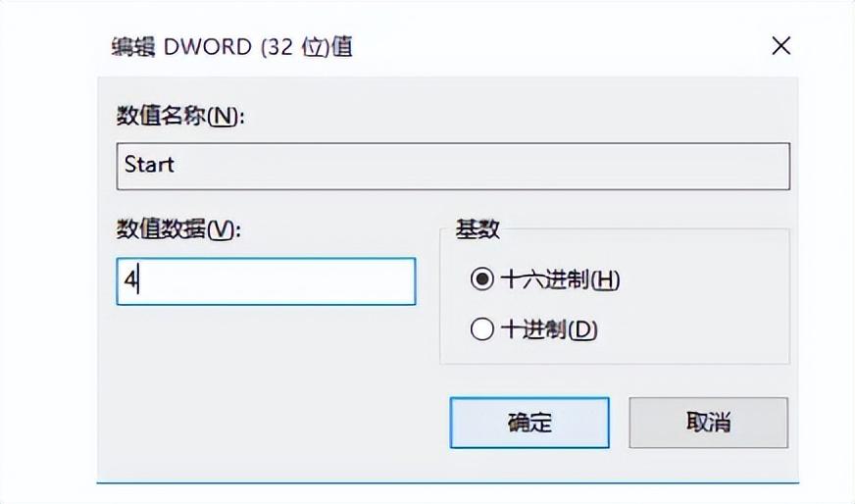Select the 十进制(D) radio button
Image resolution: width=855 pixels, height=504 pixels.
482,328
